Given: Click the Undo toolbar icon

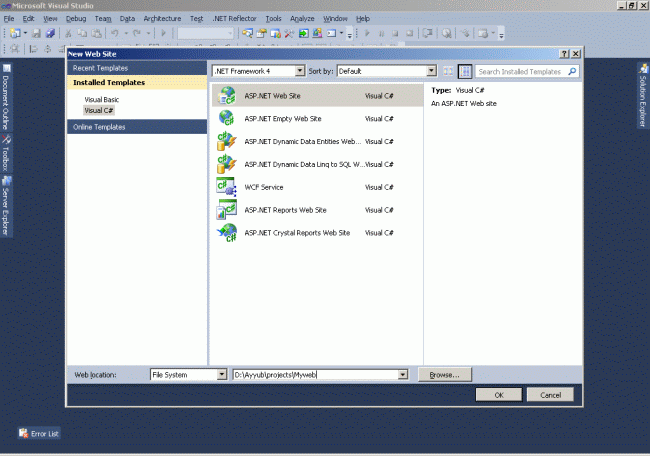Looking at the screenshot, I should pyautogui.click(x=115, y=33).
